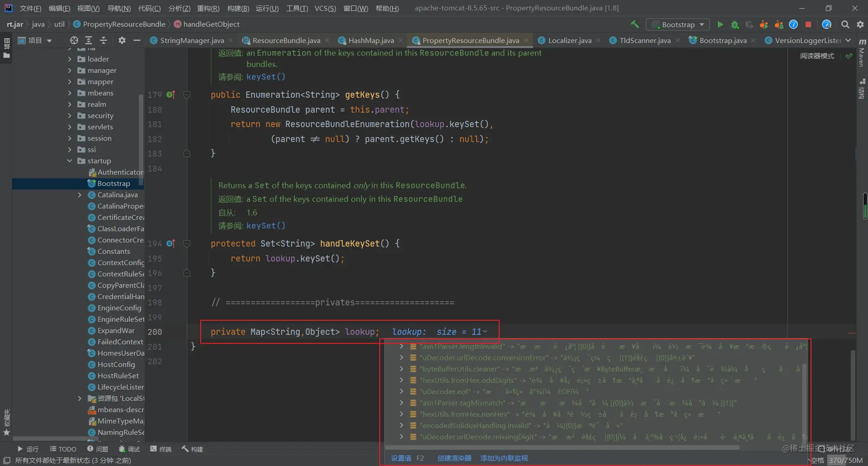Expand the Catalina.java node
Image resolution: width=868 pixels, height=466 pixels.
[x=80, y=195]
